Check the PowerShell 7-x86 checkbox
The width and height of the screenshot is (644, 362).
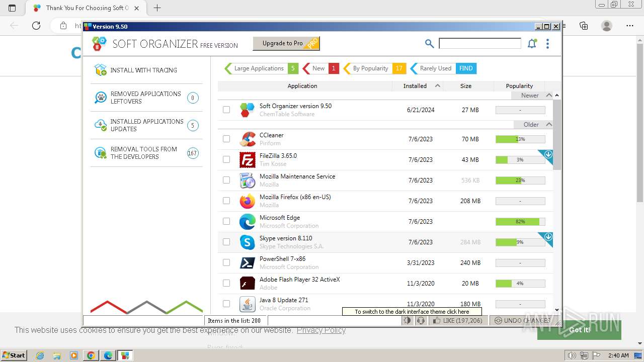(226, 262)
